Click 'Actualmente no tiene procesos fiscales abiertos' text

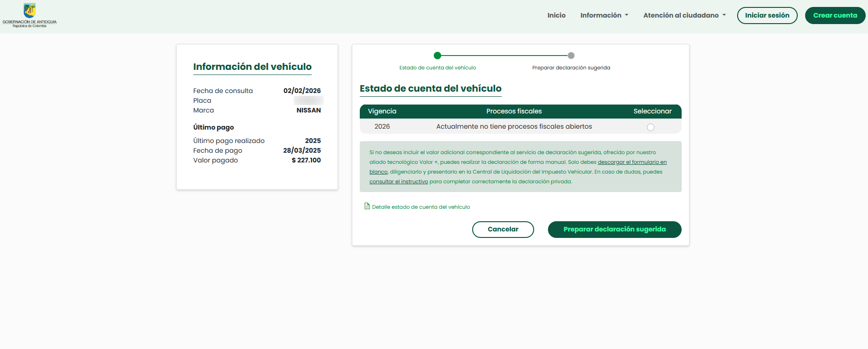(514, 126)
